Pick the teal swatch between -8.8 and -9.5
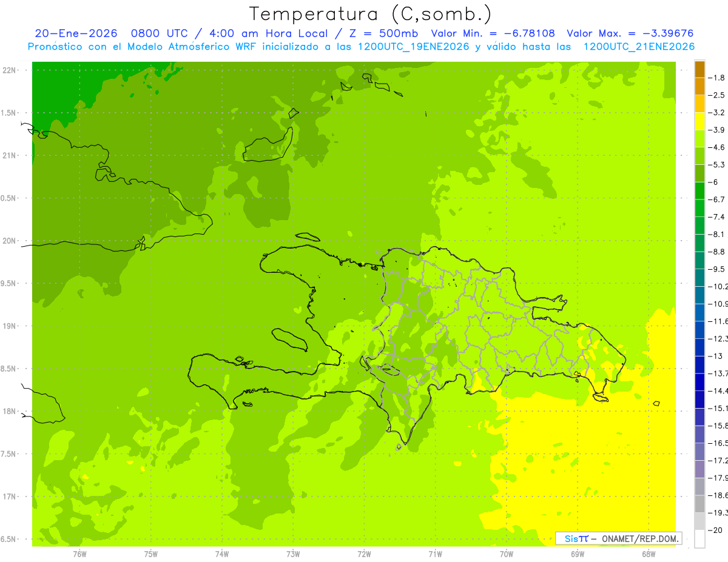 point(699,261)
